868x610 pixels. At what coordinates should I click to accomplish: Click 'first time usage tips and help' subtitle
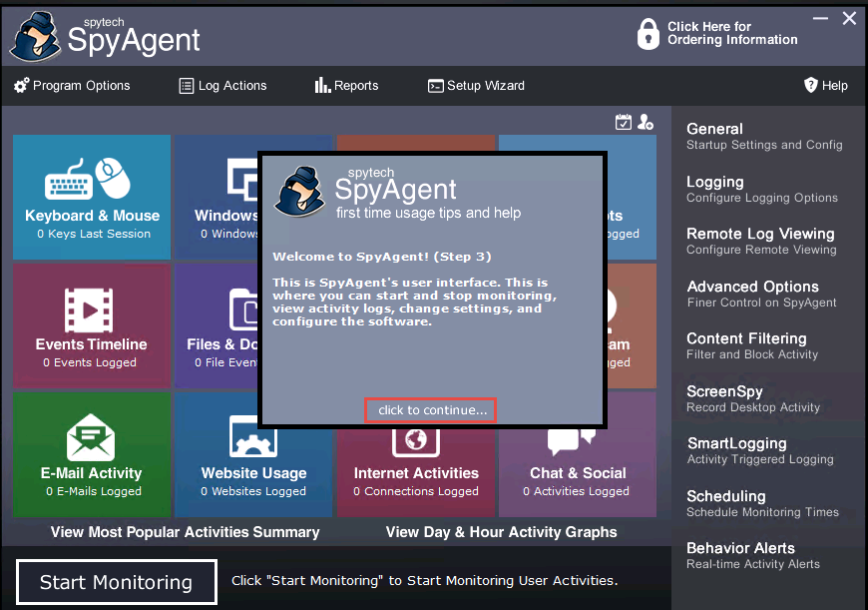tap(428, 213)
